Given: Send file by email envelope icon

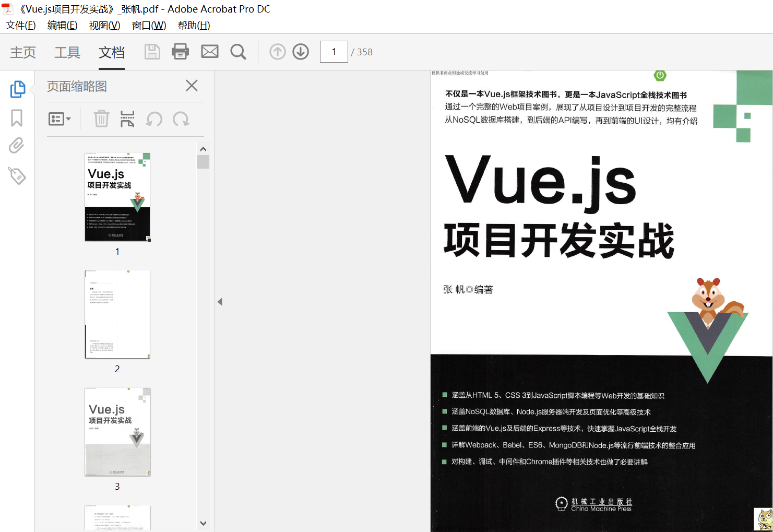Looking at the screenshot, I should click(210, 52).
